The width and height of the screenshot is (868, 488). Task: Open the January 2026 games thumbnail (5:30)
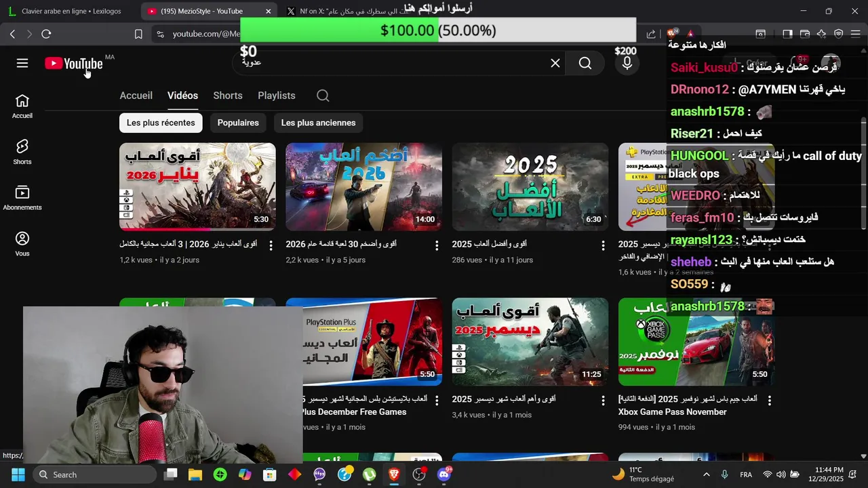197,186
